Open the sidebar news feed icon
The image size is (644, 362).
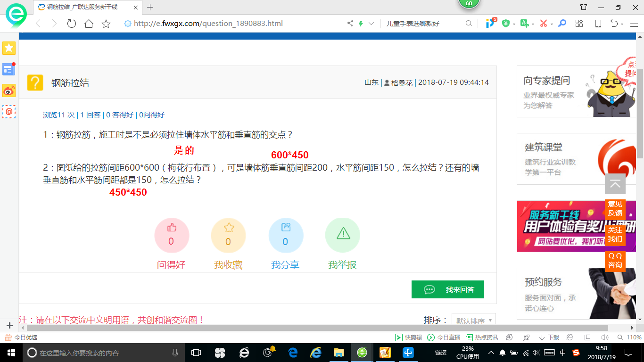pos(9,69)
